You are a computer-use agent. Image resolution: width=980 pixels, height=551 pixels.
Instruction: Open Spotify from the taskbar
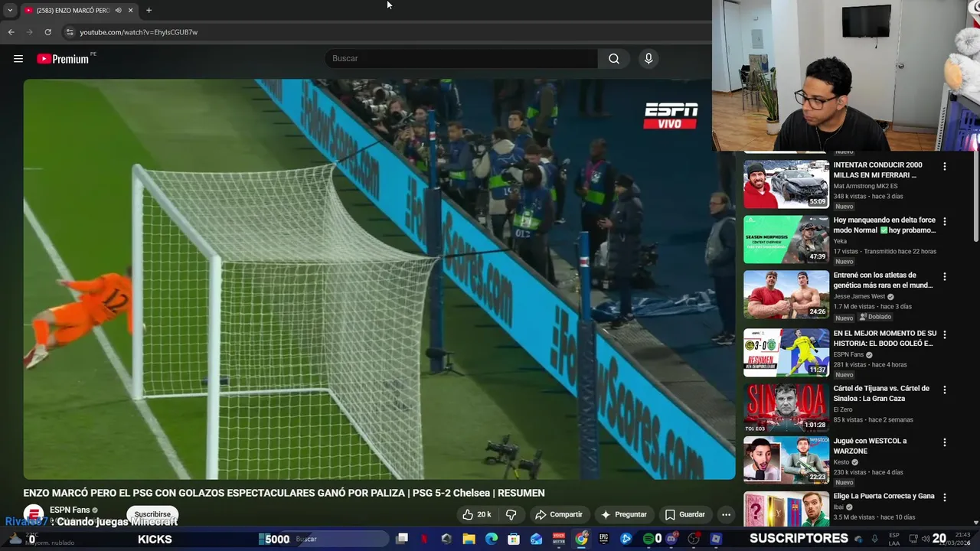click(648, 539)
